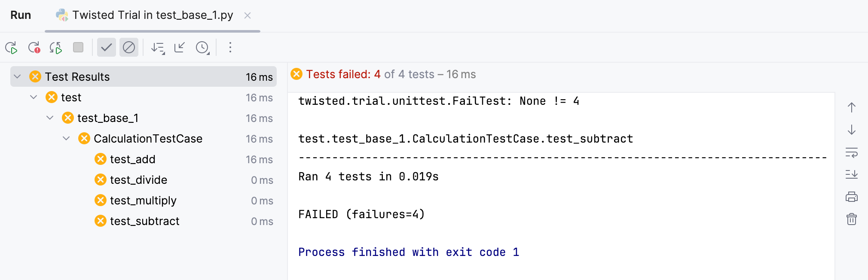Enable soft-wrap in the console output
Screen dimensions: 868x280
click(x=851, y=152)
